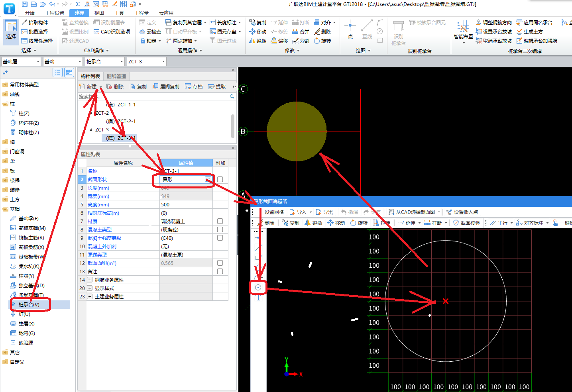Click 设置插入点 in section editor
This screenshot has height=392, width=572.
[462, 212]
